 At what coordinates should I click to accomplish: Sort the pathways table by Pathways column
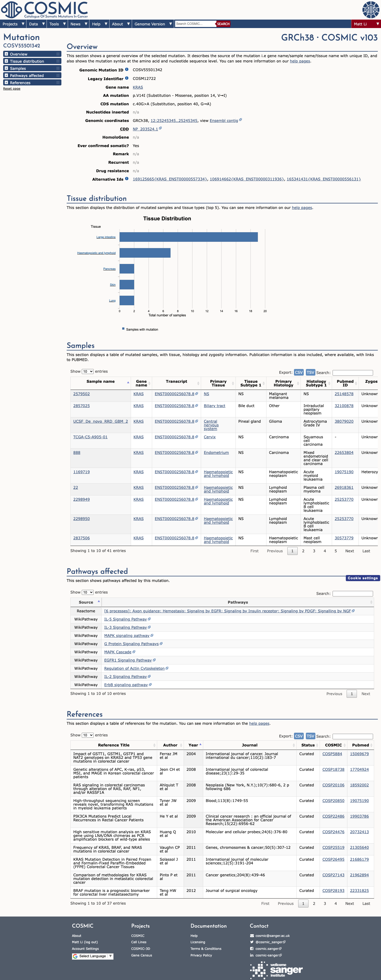pos(238,603)
